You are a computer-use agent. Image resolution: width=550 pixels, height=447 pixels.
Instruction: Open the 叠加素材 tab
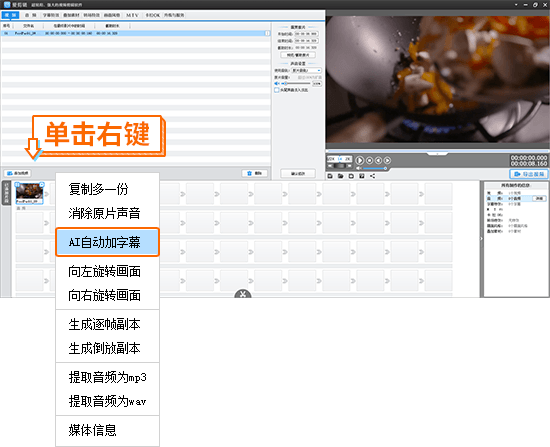coord(71,15)
